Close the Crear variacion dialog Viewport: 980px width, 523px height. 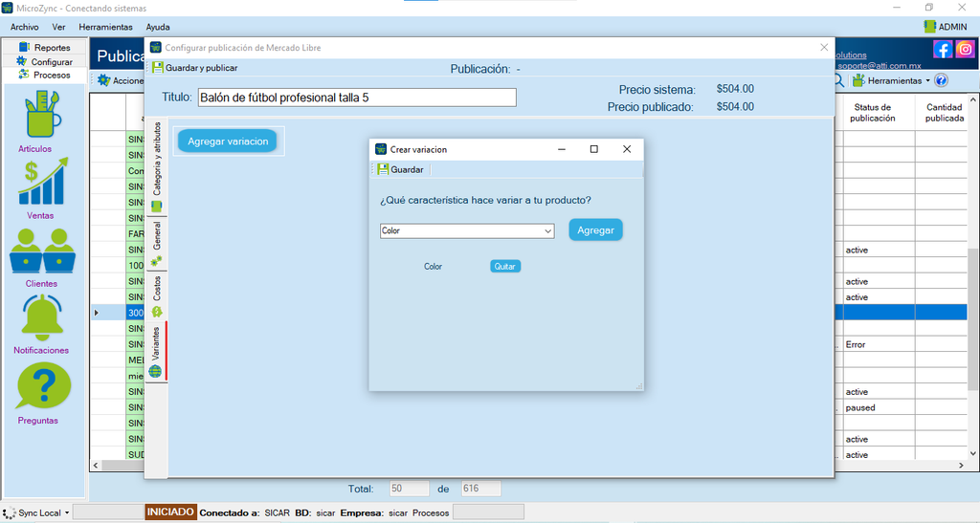627,149
